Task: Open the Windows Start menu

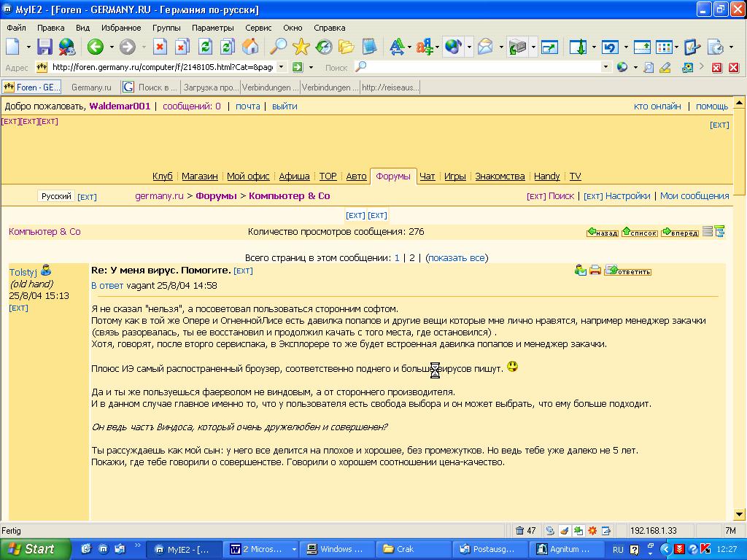Action: point(35,549)
